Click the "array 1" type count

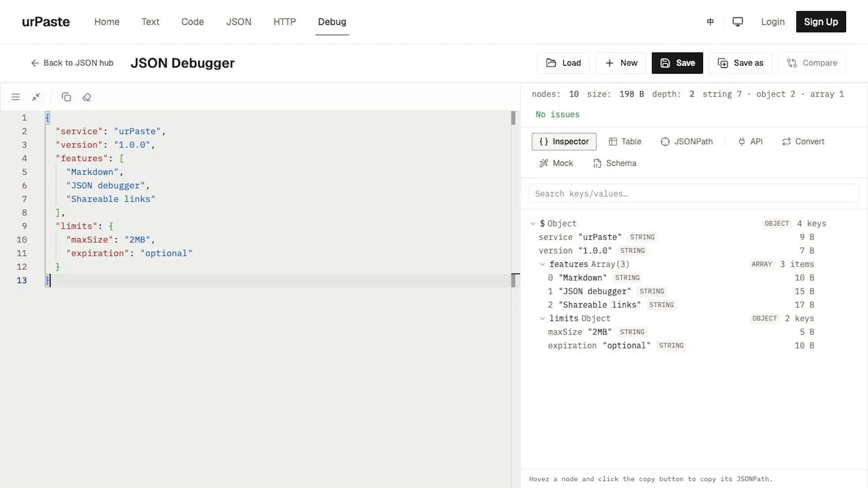coord(827,94)
